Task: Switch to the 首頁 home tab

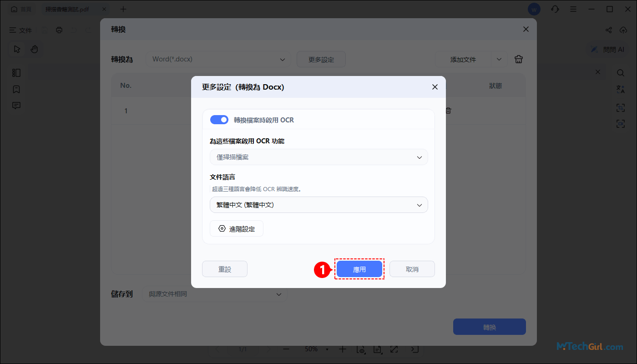Action: click(21, 9)
